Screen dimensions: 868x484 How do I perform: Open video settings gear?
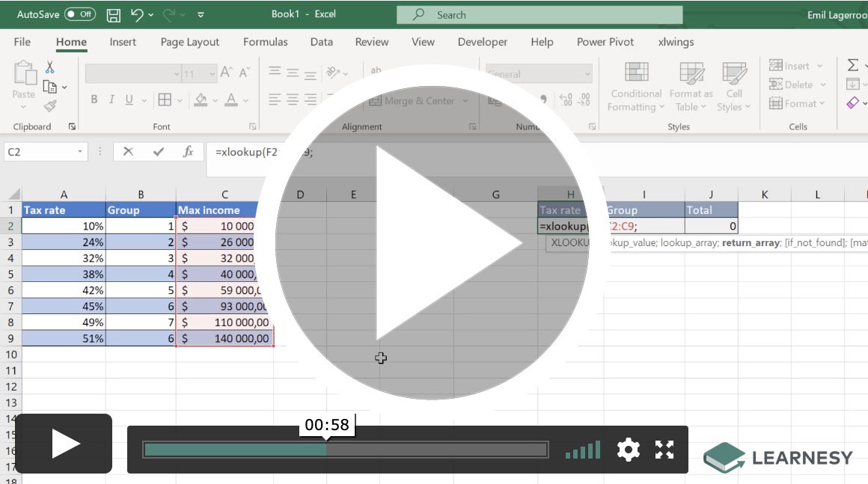pyautogui.click(x=628, y=450)
